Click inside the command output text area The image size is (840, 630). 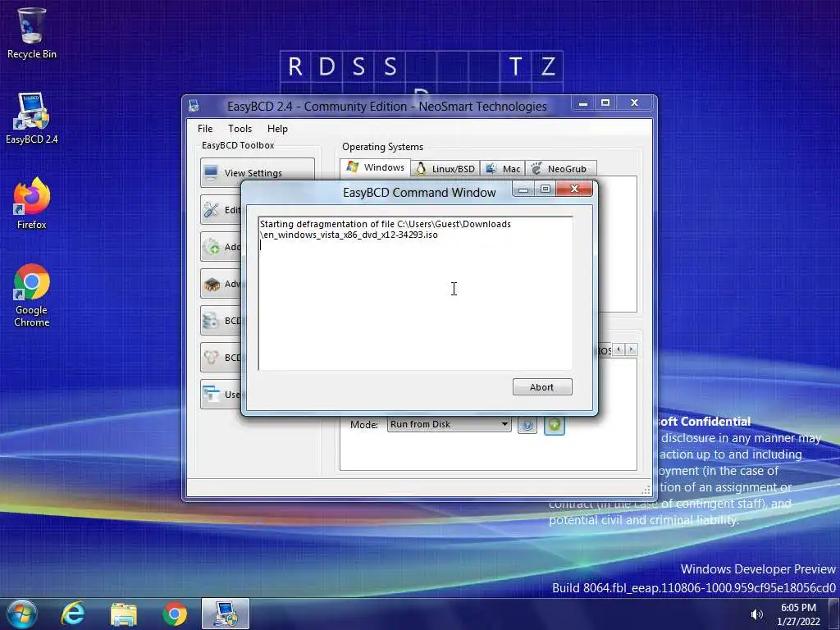415,293
